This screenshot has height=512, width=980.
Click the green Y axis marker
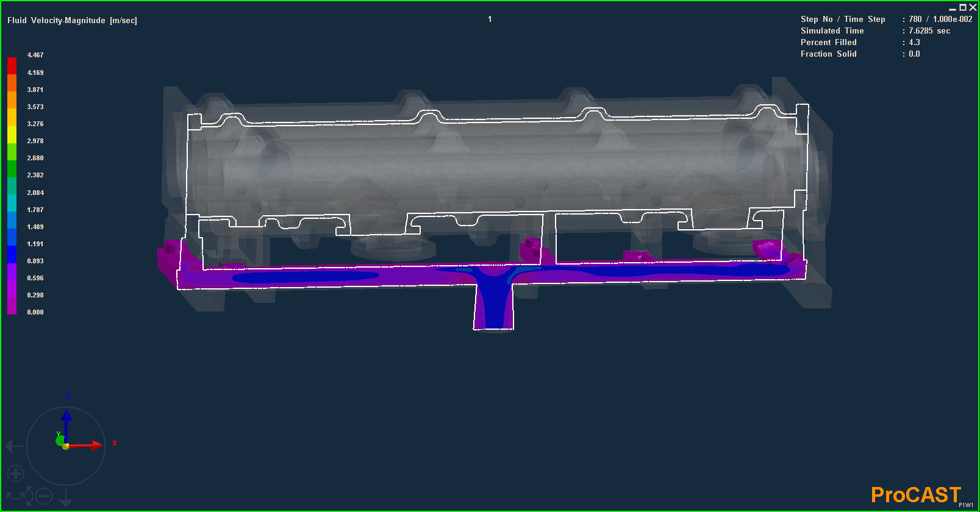coord(60,440)
